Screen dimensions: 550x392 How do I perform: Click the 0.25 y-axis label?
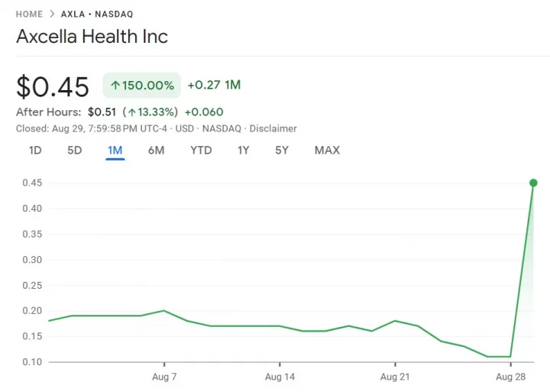click(32, 285)
